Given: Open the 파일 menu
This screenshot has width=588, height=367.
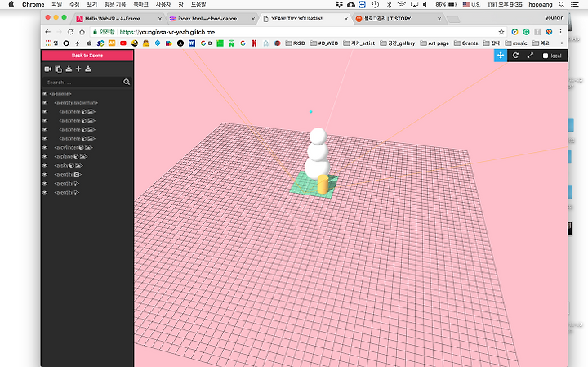Looking at the screenshot, I should pos(56,5).
